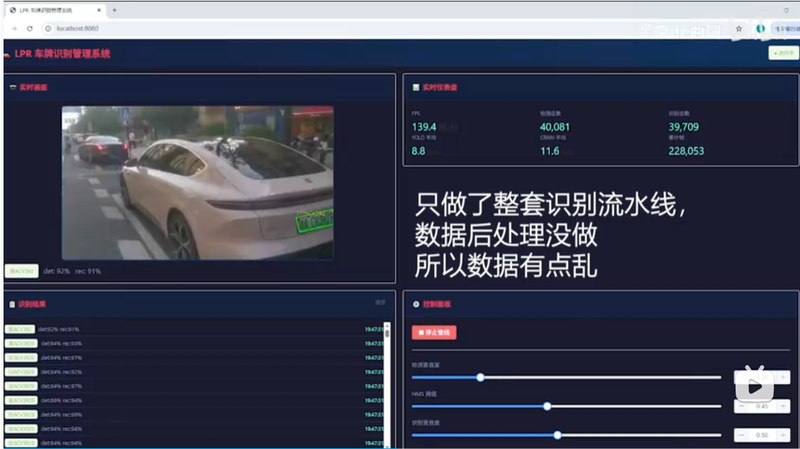Screen dimensions: 800x449
Task: Close the LPR browser tab
Action: 99,10
